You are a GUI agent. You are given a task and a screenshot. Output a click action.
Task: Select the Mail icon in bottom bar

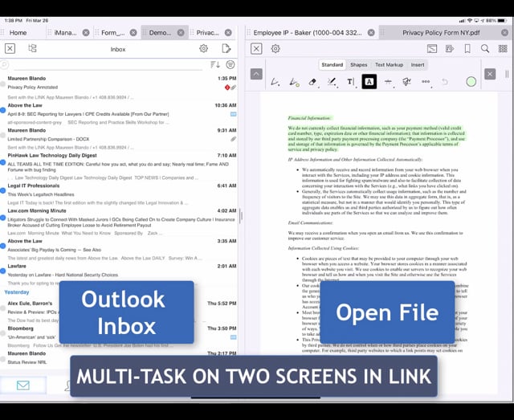click(x=23, y=385)
